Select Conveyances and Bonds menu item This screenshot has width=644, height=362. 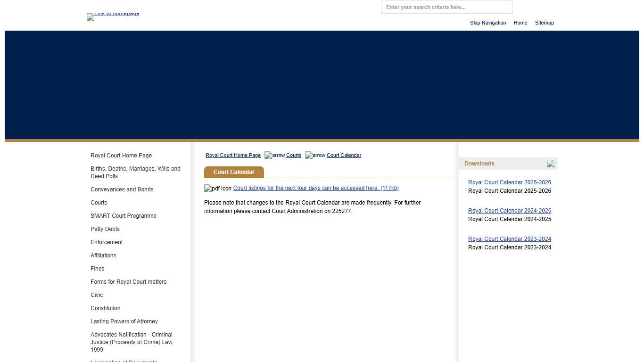click(122, 189)
